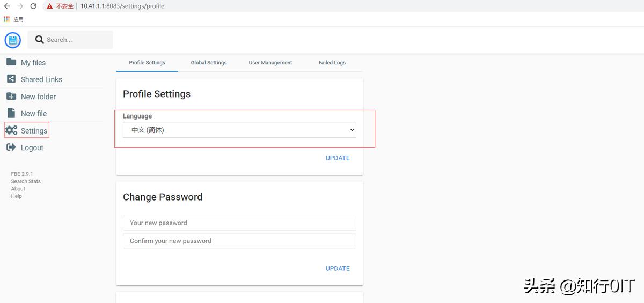Focus the Confirm your new password field
The width and height of the screenshot is (644, 303).
tap(239, 241)
